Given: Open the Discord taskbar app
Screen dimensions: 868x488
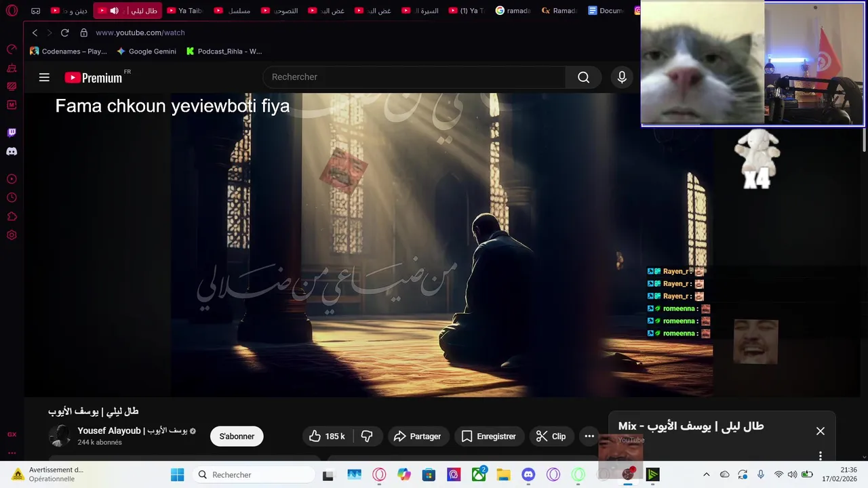Looking at the screenshot, I should coord(528,475).
